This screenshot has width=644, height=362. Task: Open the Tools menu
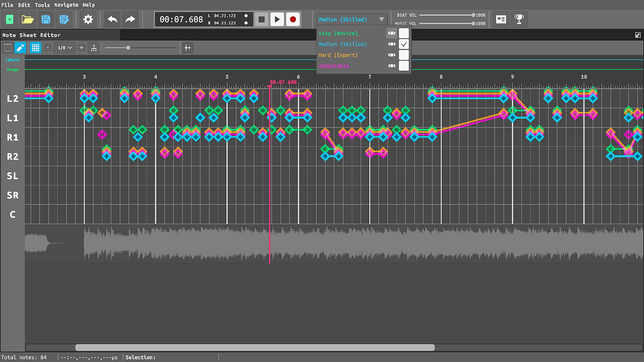pos(42,5)
